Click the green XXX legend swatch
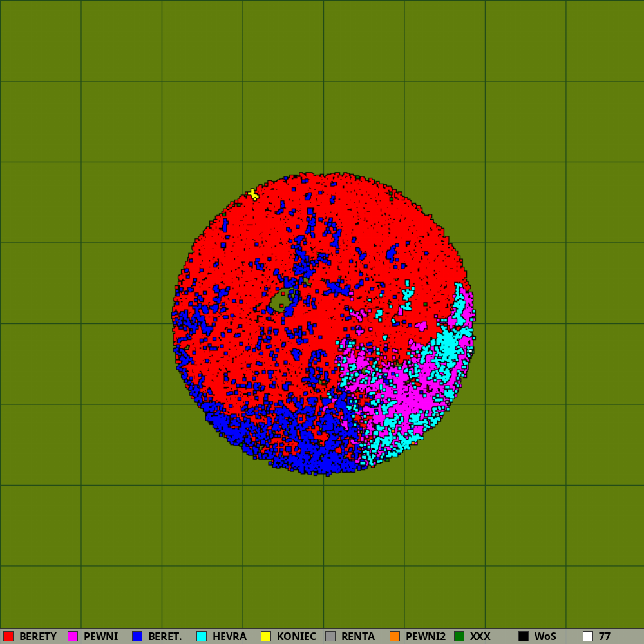644x644 pixels. pyautogui.click(x=459, y=636)
